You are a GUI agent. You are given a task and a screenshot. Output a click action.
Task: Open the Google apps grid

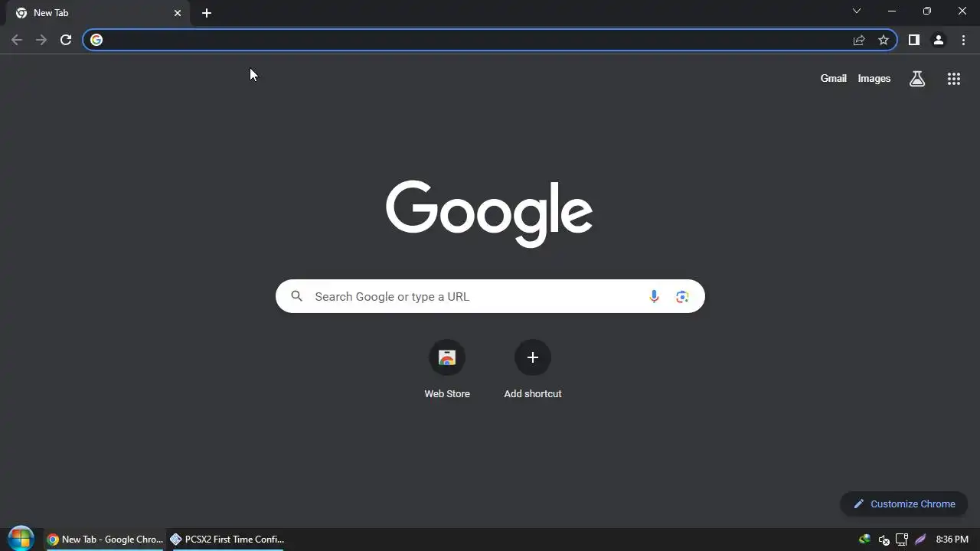(x=954, y=78)
